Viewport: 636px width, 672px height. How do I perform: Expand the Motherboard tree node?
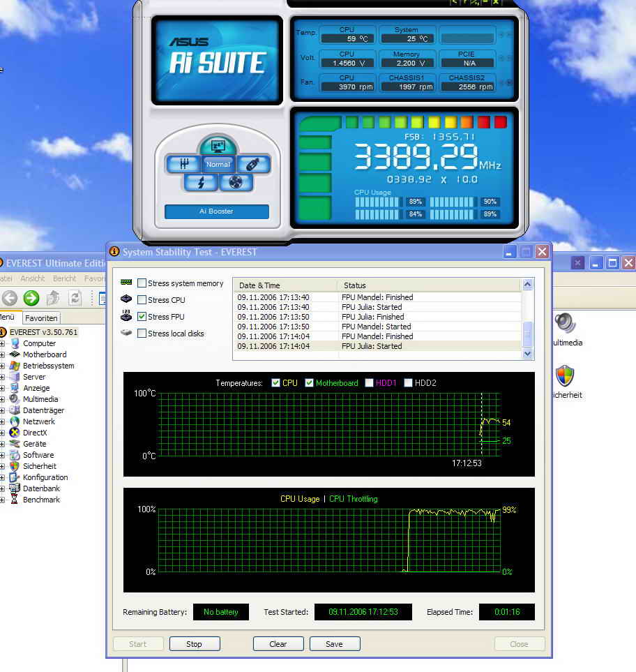tap(3, 355)
